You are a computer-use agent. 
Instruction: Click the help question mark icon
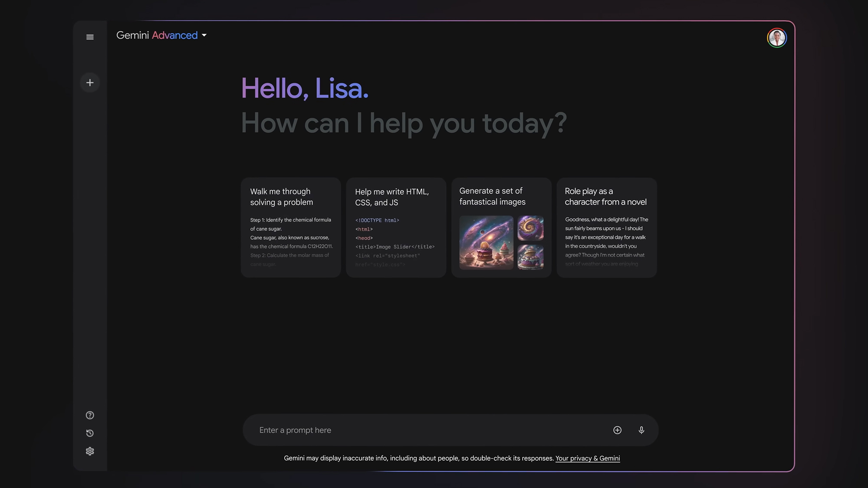coord(90,415)
